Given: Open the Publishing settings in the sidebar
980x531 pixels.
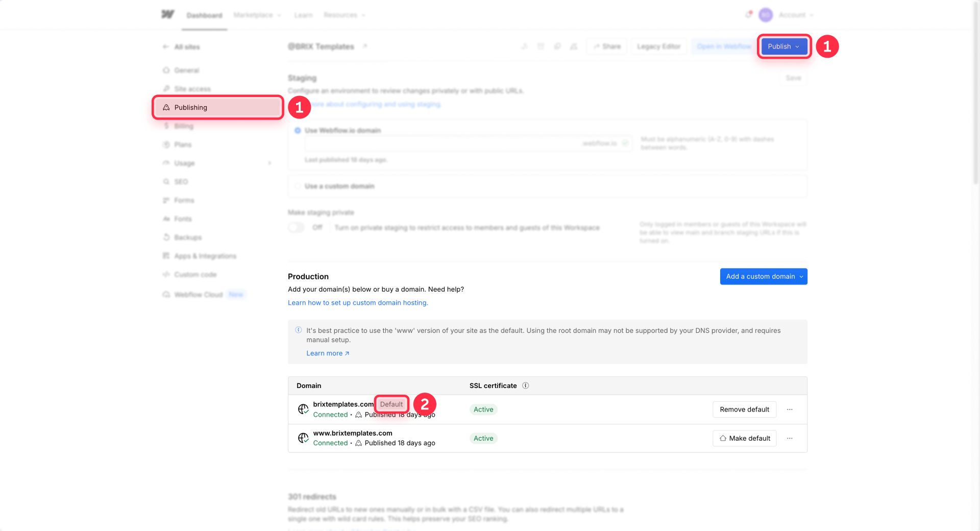Looking at the screenshot, I should click(218, 107).
